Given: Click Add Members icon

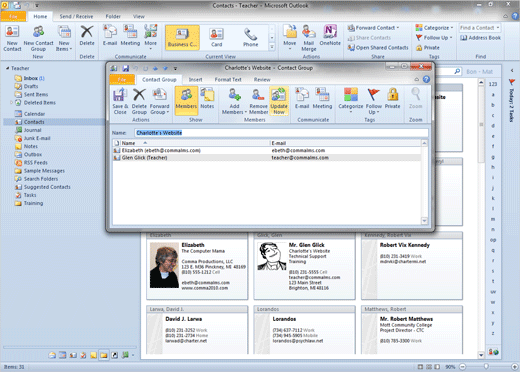Looking at the screenshot, I should [235, 95].
